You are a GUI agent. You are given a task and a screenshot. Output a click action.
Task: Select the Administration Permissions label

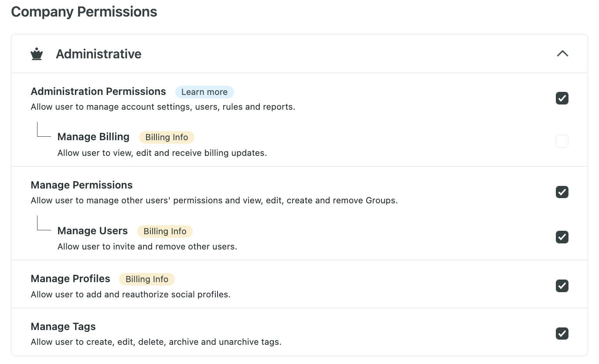98,91
